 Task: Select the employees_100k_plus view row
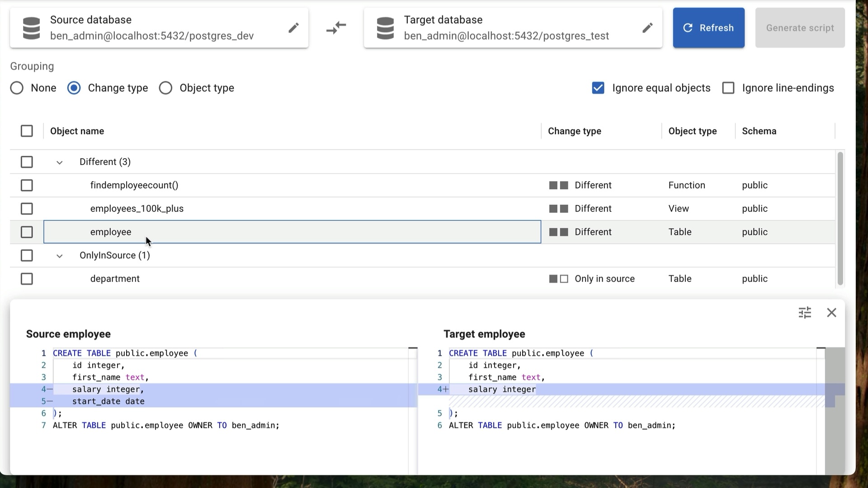137,209
